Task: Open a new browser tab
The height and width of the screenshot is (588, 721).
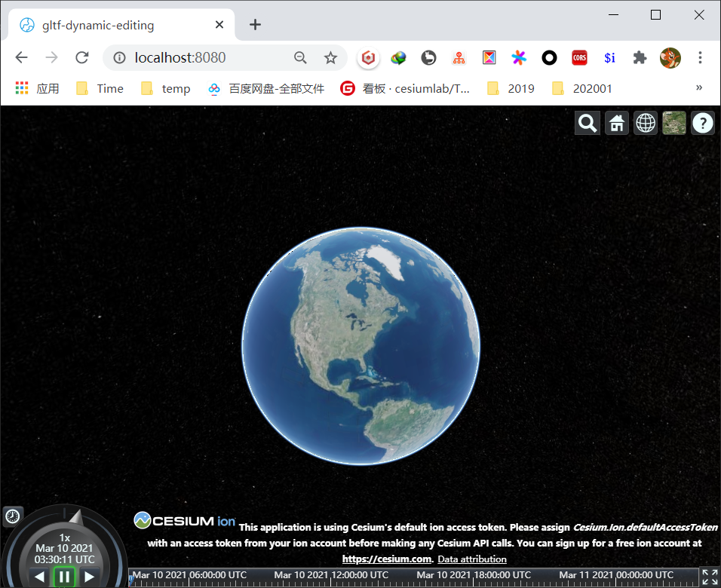Action: click(255, 24)
